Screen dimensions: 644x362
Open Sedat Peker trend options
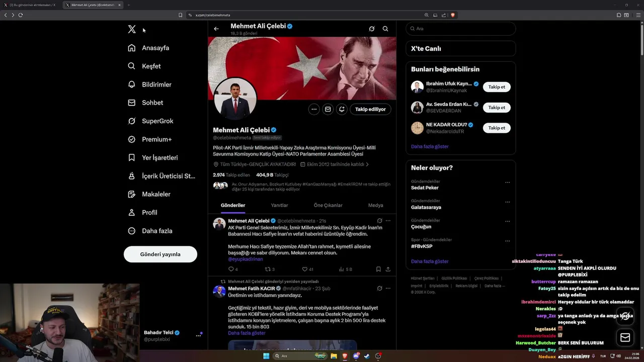click(507, 183)
